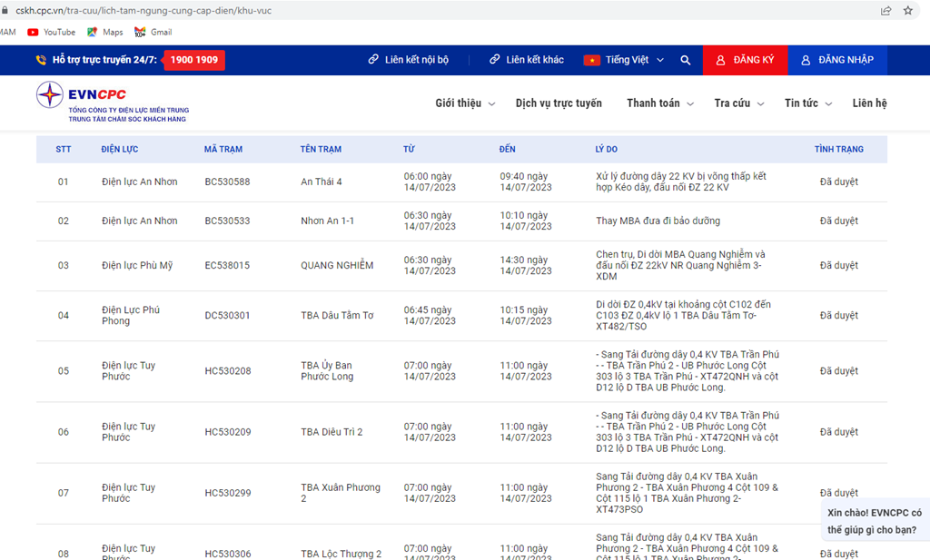Click the ĐĂNG KÝ button

tap(745, 60)
